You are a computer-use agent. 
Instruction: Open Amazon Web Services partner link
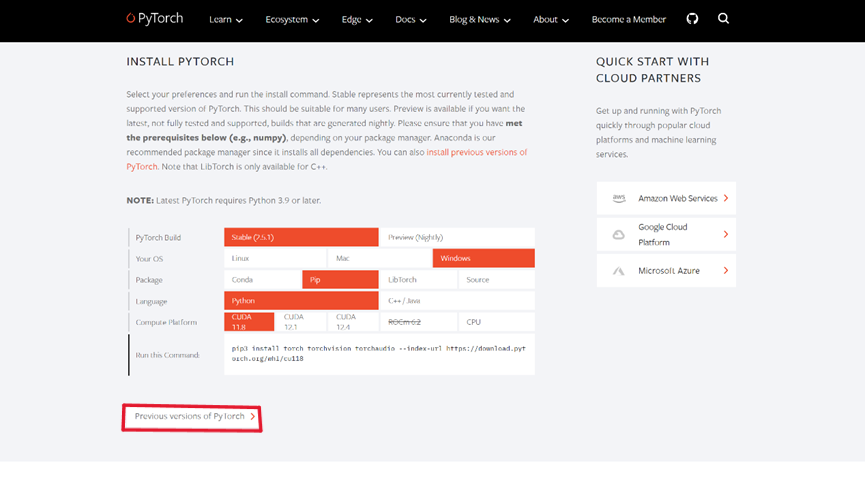point(666,198)
